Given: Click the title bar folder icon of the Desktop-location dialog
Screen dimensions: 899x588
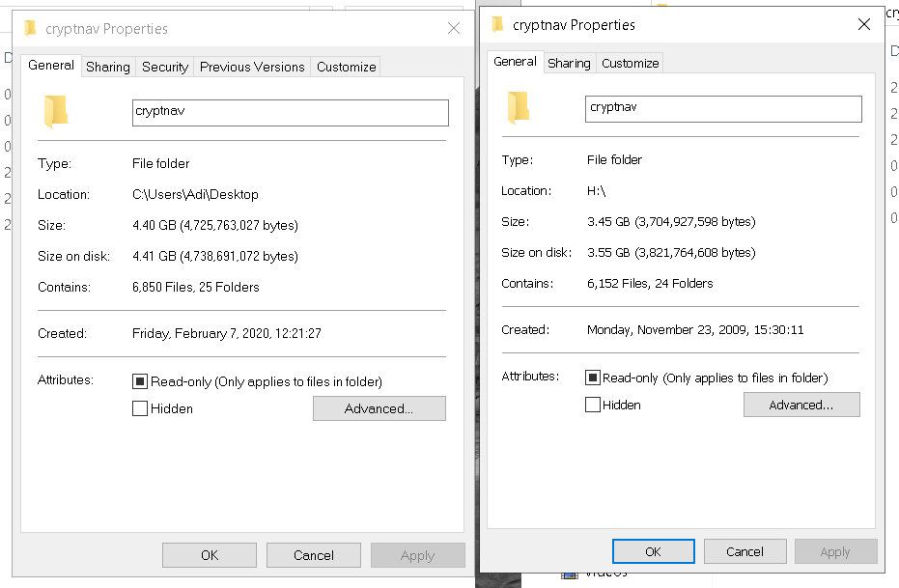Looking at the screenshot, I should [x=30, y=29].
